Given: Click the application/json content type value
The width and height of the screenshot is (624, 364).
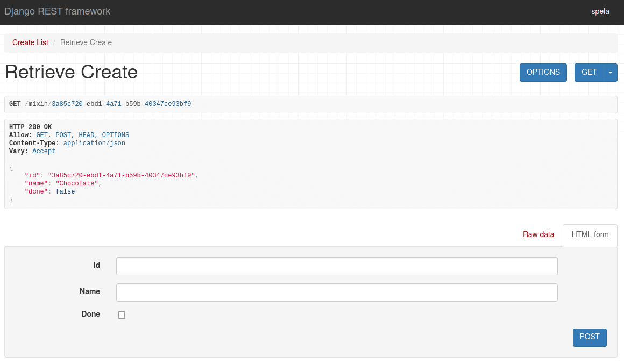Looking at the screenshot, I should pos(94,143).
